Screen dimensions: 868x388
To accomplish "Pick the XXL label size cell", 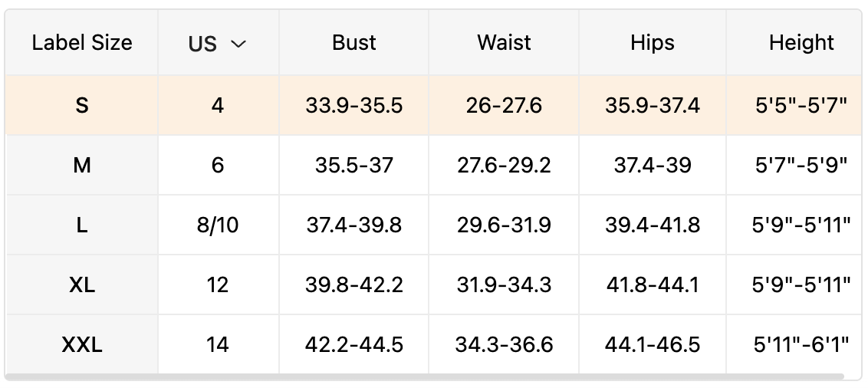I will pos(82,344).
